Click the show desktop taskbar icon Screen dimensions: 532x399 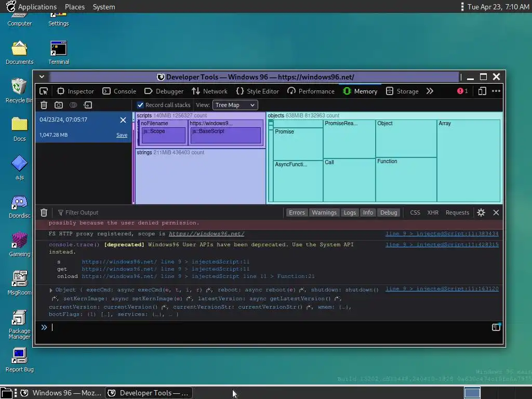click(x=6, y=393)
